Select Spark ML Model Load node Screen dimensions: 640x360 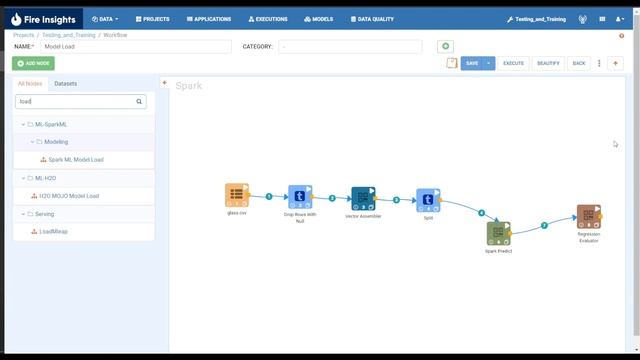76,160
